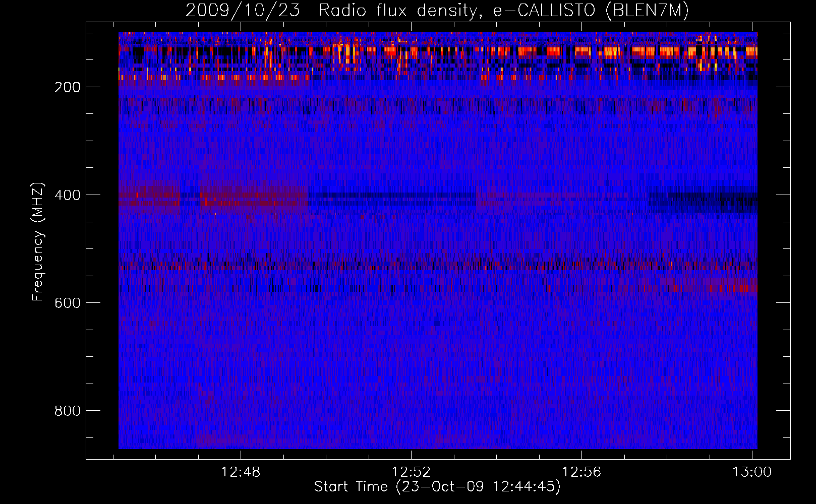Click the 12:52 time tick label
This screenshot has height=504, width=816.
[411, 472]
